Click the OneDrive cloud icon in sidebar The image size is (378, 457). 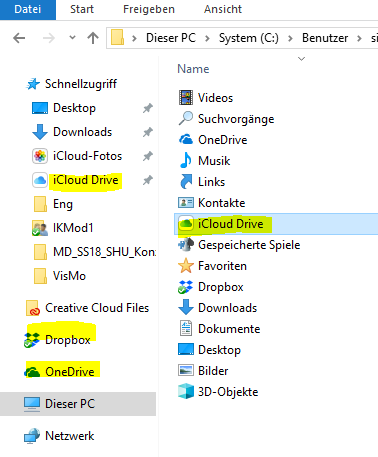point(32,372)
